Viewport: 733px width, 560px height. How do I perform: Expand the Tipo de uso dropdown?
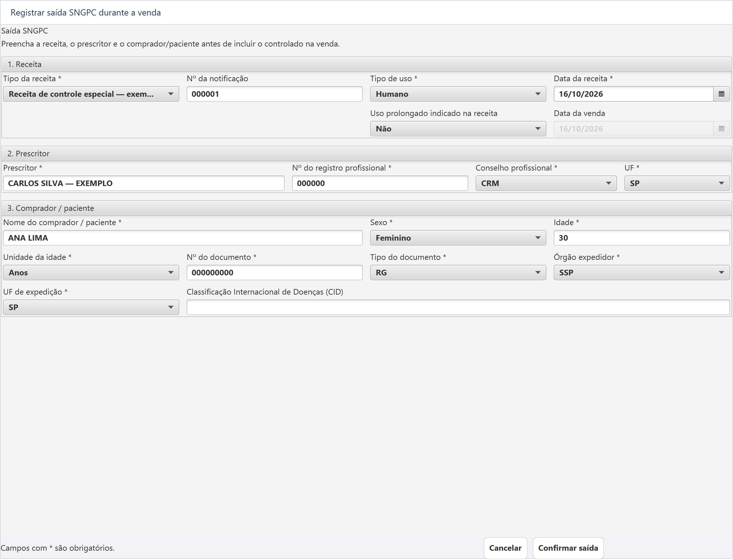(x=458, y=94)
